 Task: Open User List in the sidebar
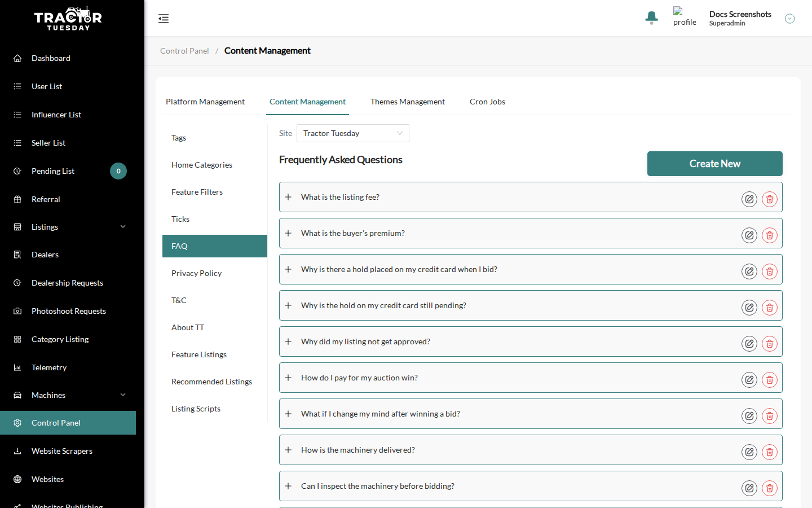click(68, 86)
